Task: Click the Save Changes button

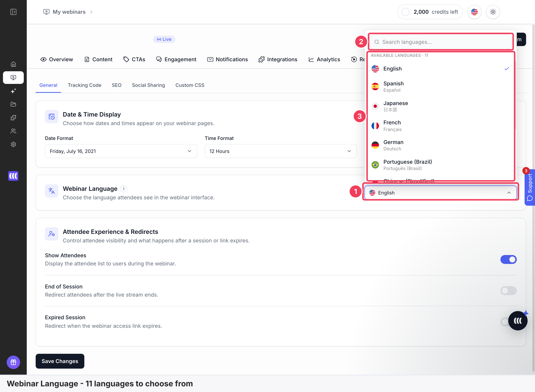Action: click(x=60, y=361)
